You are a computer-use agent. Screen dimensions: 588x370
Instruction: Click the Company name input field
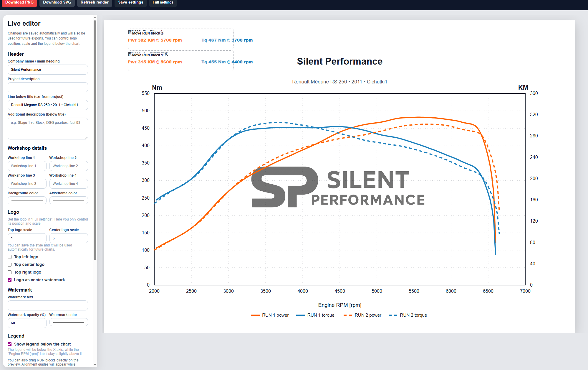pyautogui.click(x=48, y=70)
